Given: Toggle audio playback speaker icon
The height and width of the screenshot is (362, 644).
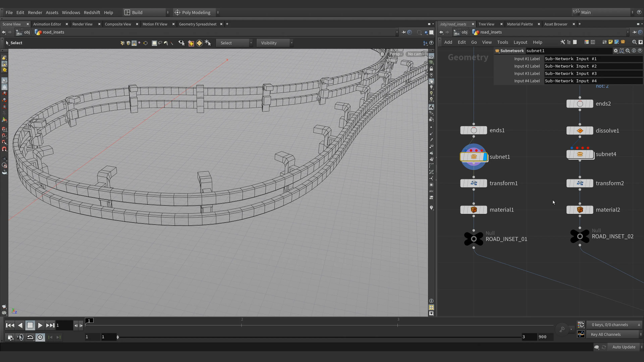Looking at the screenshot, I should [20, 337].
